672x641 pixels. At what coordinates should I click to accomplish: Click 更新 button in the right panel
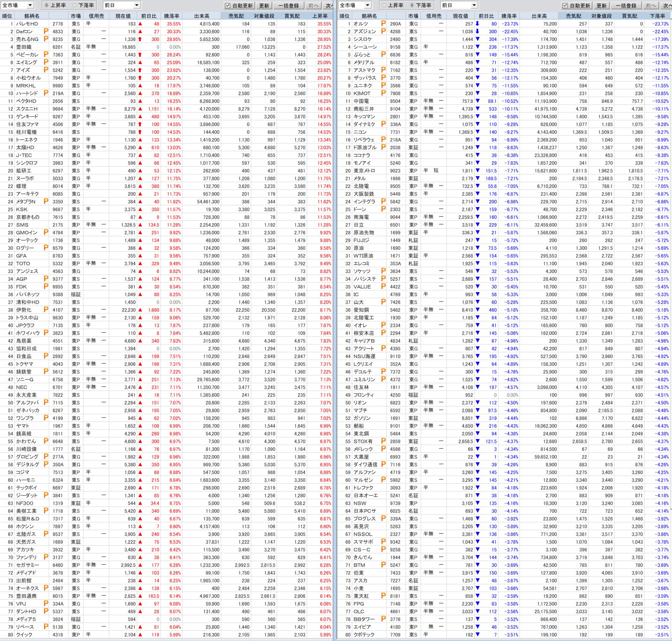[x=601, y=5]
